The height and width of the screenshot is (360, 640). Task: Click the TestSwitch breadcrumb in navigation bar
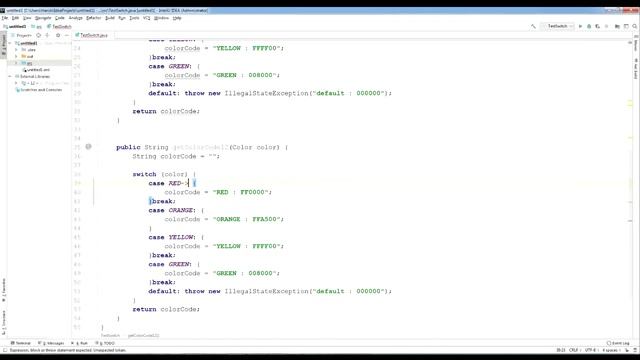point(60,27)
